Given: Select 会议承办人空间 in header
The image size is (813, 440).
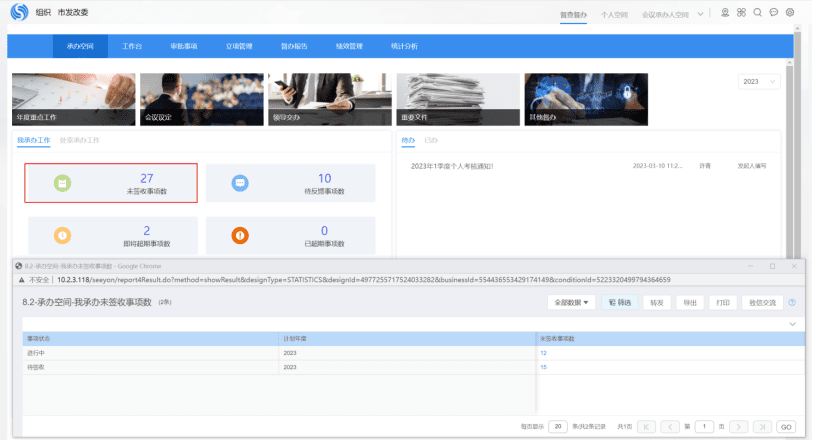Looking at the screenshot, I should (665, 15).
